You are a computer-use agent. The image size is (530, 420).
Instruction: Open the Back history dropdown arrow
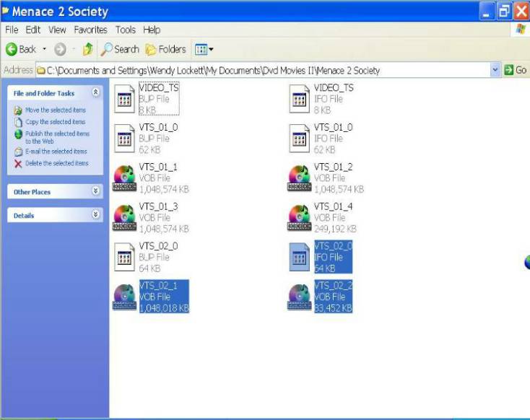coord(44,49)
